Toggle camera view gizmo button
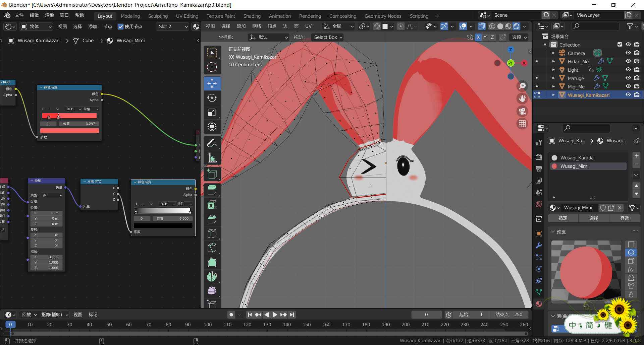This screenshot has height=345, width=644. [522, 111]
